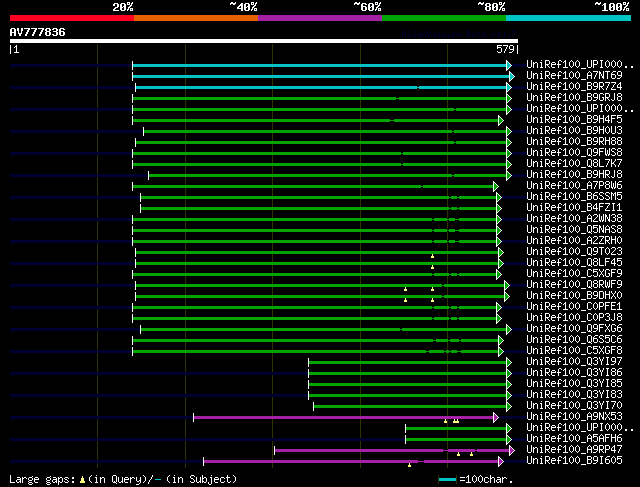Select the UniRef100_B9DHX0 label
The image size is (640, 487).
click(x=574, y=296)
